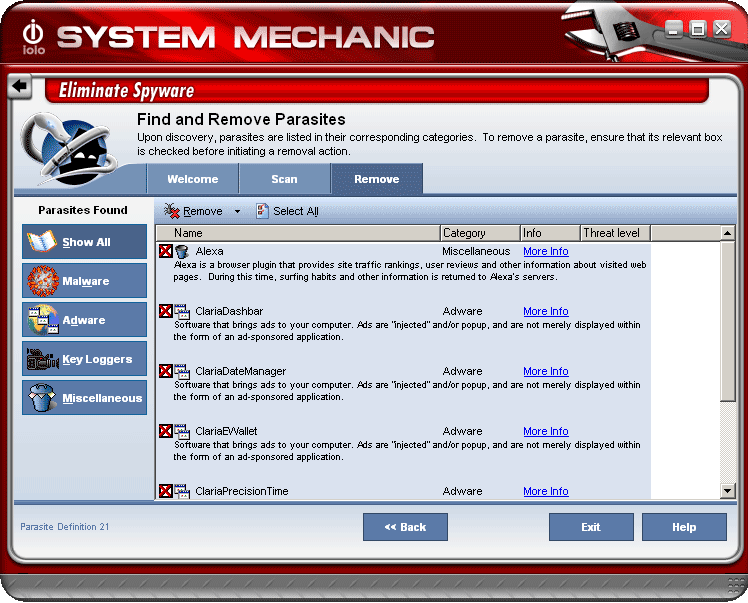This screenshot has width=748, height=603.
Task: Select the Alexa entry name
Action: [209, 251]
